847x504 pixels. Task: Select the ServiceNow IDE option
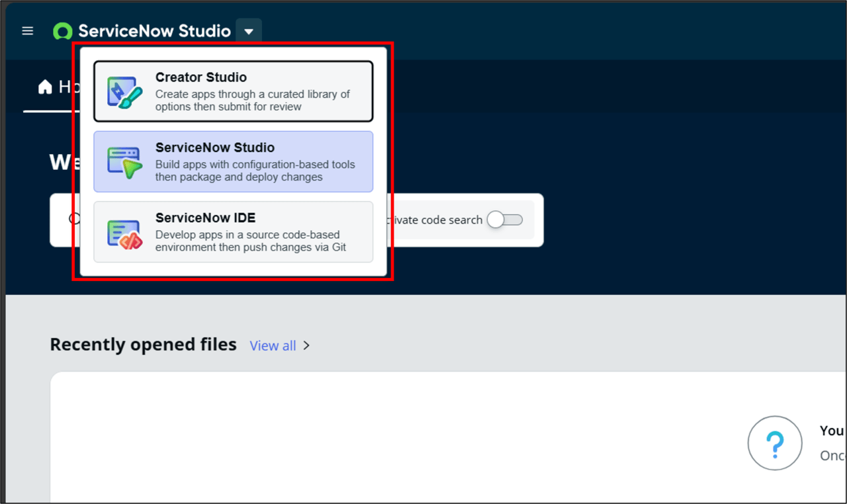233,232
